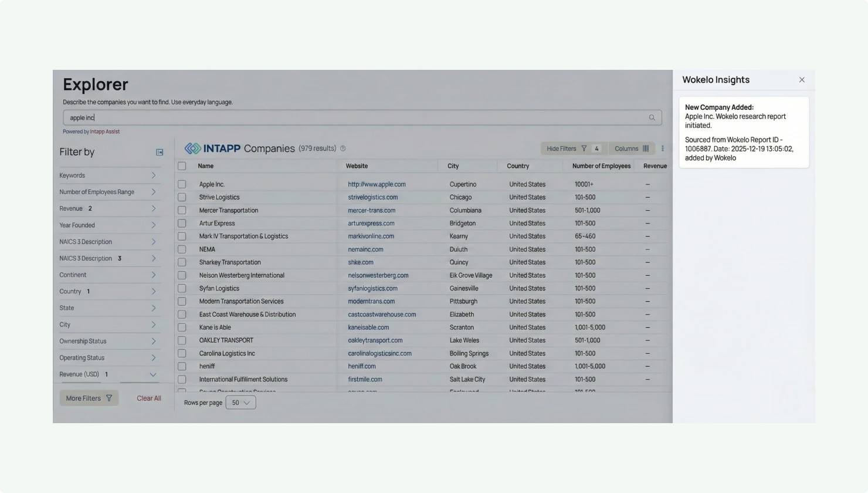Expand the Year Founded filter
Image resolution: width=868 pixels, height=493 pixels.
click(x=108, y=225)
